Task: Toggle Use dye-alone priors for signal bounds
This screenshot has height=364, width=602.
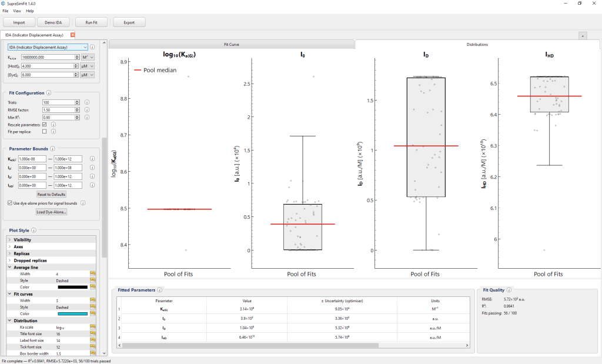Action: pyautogui.click(x=10, y=203)
